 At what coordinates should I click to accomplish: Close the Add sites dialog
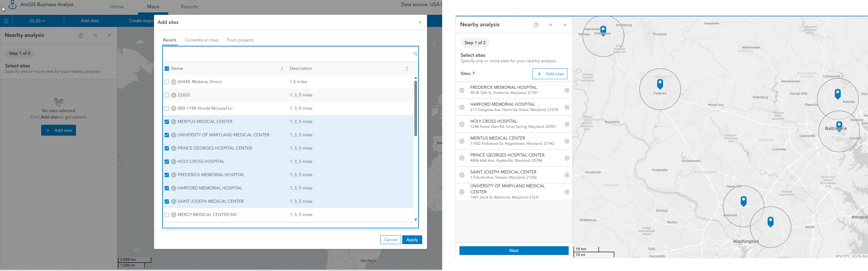point(420,23)
